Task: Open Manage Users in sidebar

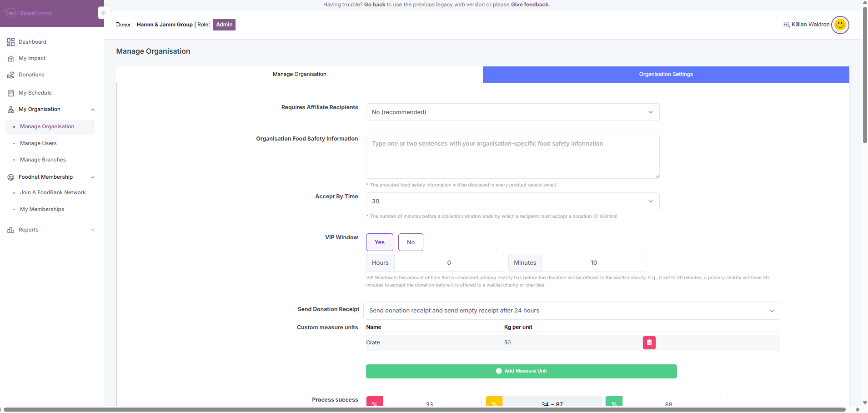Action: [x=38, y=143]
